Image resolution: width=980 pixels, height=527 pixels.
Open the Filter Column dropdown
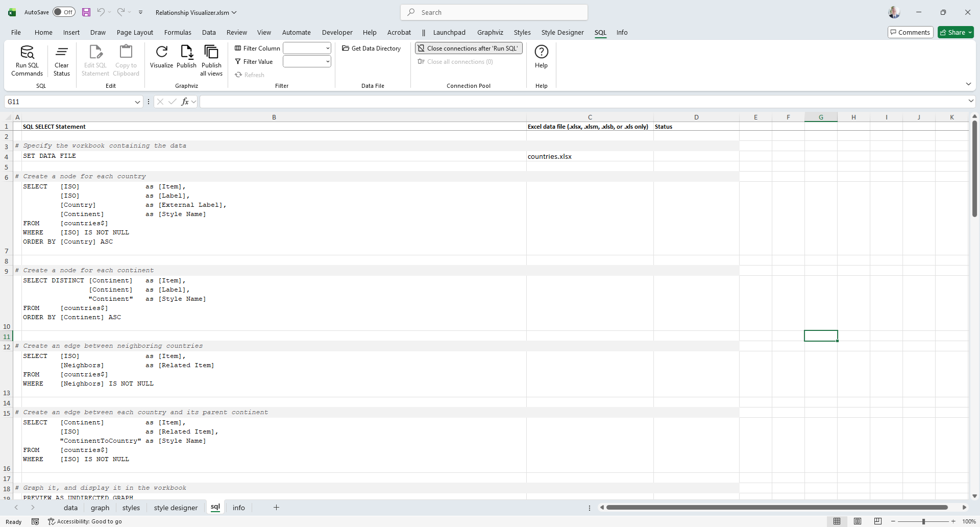click(327, 49)
